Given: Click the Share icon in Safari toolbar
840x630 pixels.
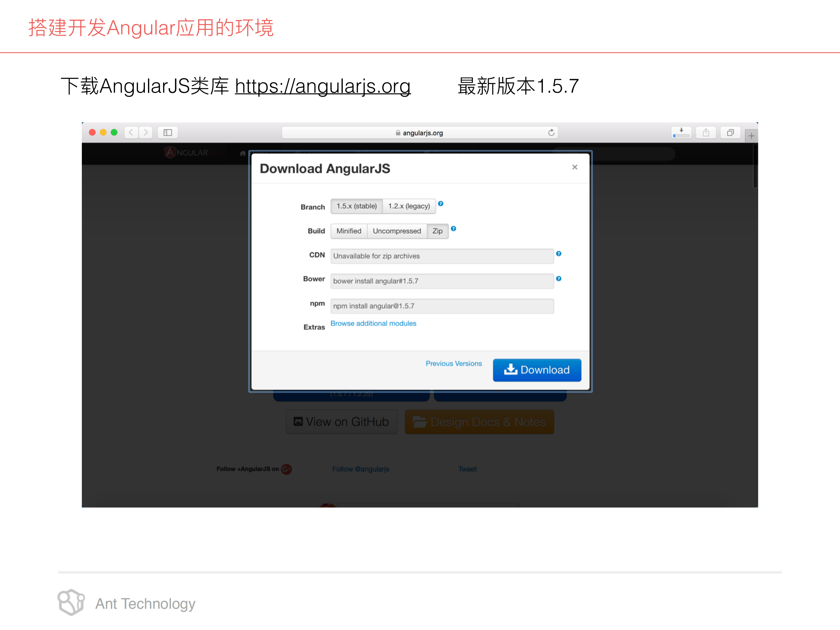Looking at the screenshot, I should pos(706,133).
